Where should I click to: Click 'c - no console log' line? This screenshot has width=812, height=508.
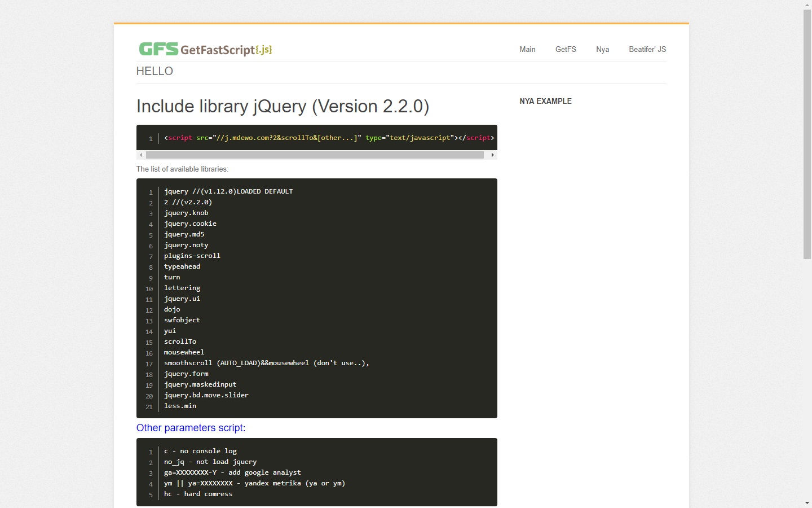click(x=200, y=451)
